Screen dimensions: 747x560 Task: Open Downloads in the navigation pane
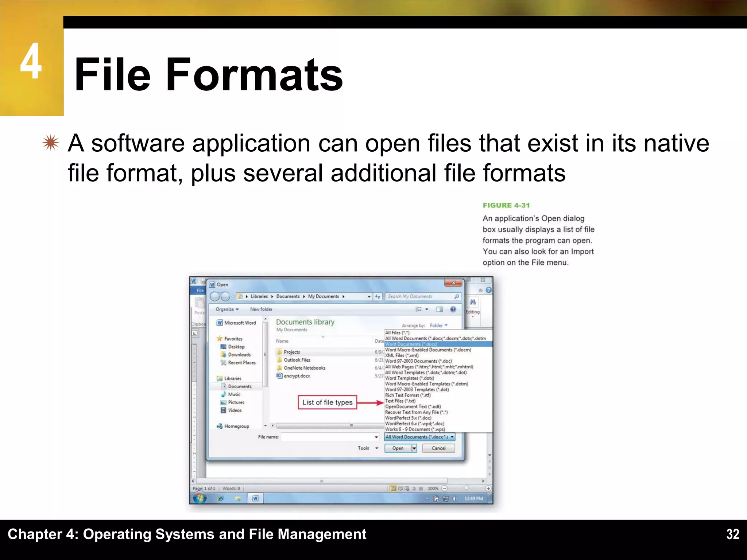(236, 355)
